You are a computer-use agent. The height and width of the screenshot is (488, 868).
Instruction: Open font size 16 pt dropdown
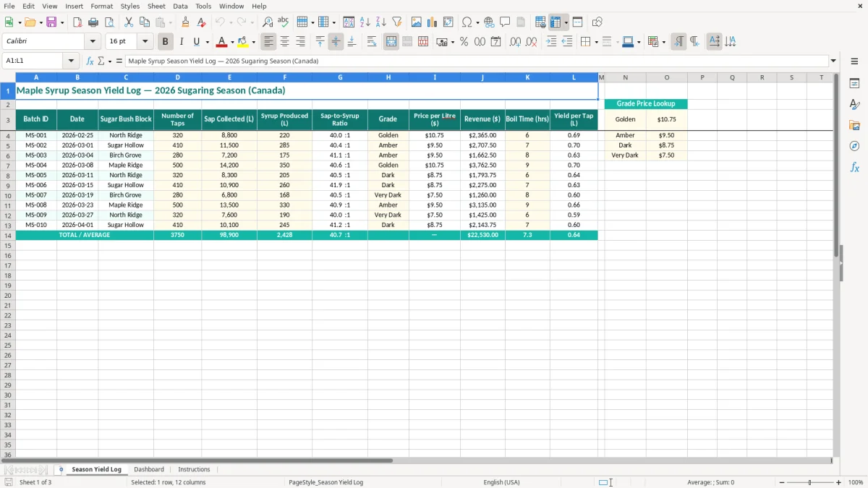click(x=145, y=42)
